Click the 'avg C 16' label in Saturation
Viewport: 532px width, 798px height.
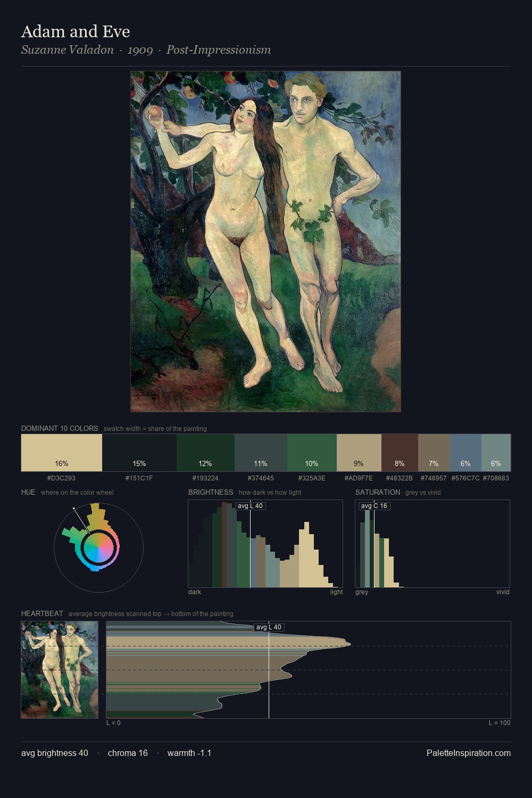pos(374,506)
